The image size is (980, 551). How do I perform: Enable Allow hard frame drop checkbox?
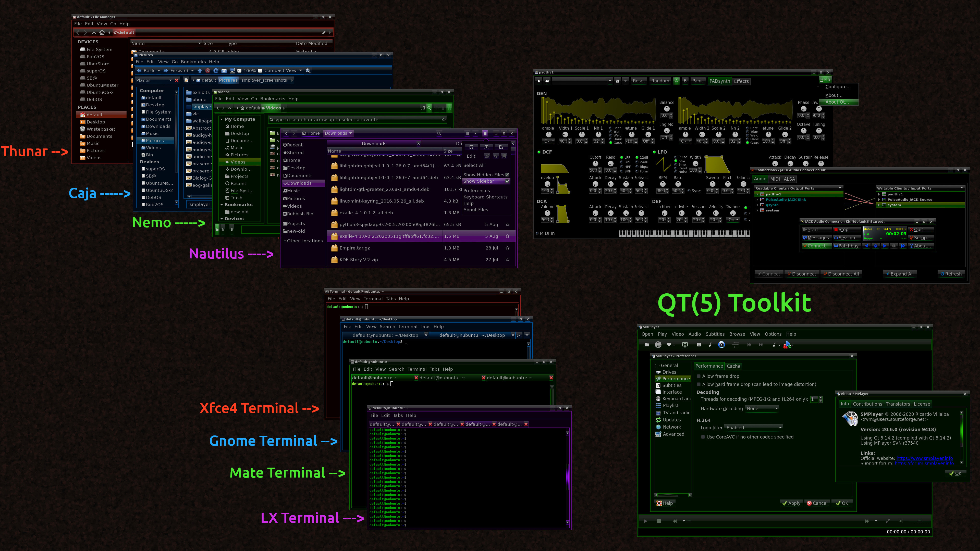click(699, 384)
